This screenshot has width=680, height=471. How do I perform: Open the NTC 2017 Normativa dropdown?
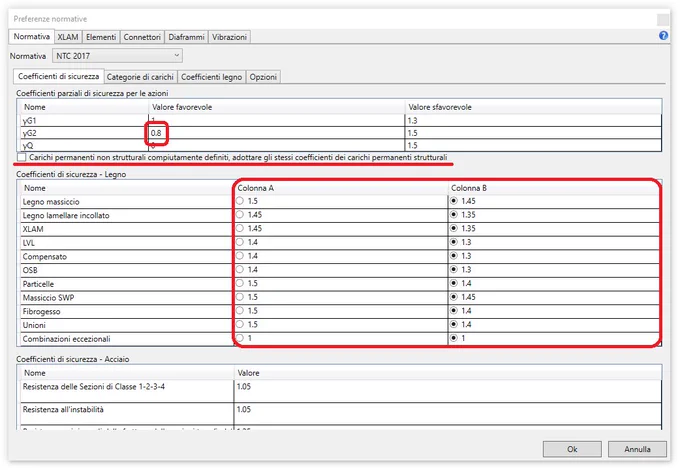pyautogui.click(x=117, y=56)
